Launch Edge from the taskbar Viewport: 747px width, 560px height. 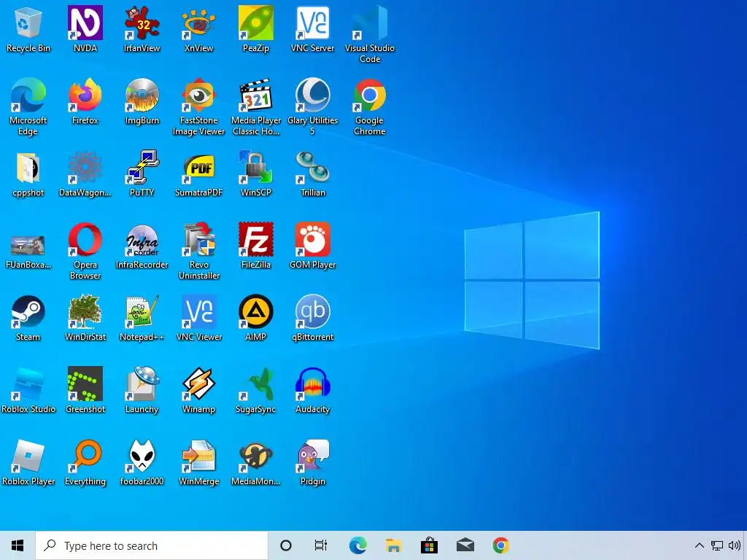click(357, 545)
